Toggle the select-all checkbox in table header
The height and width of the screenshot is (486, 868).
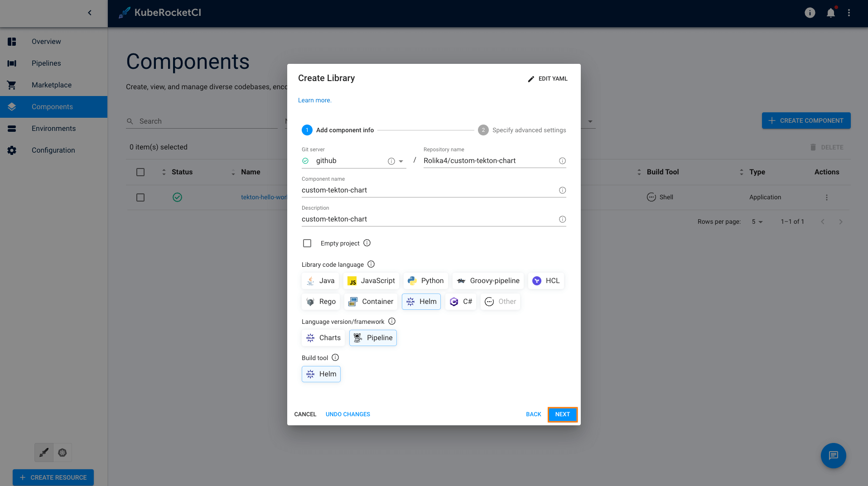coord(140,172)
